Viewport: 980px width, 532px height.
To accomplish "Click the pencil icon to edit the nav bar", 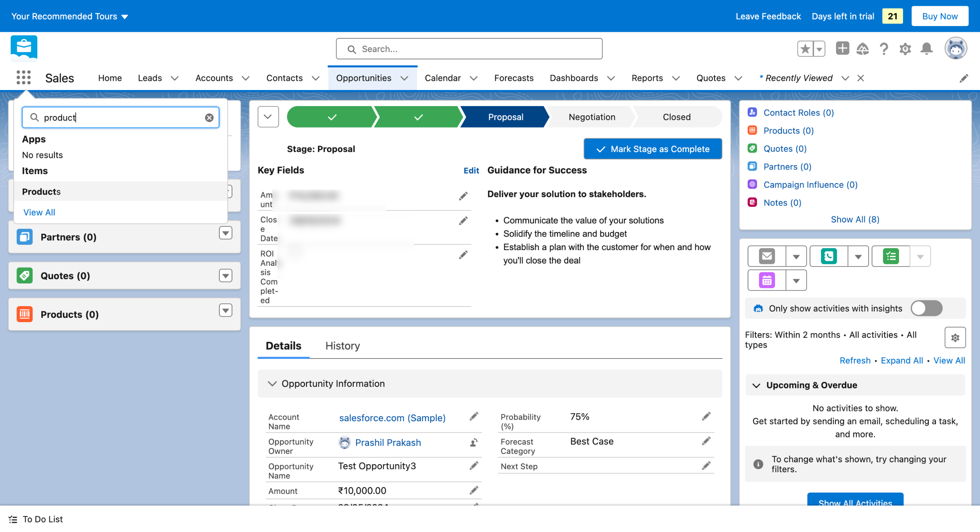I will (x=964, y=78).
